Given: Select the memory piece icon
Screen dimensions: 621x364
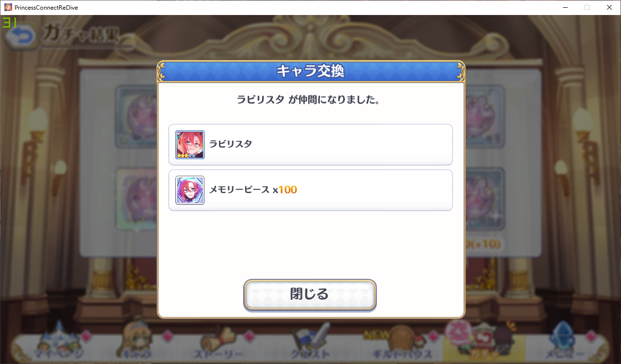Looking at the screenshot, I should pyautogui.click(x=190, y=190).
